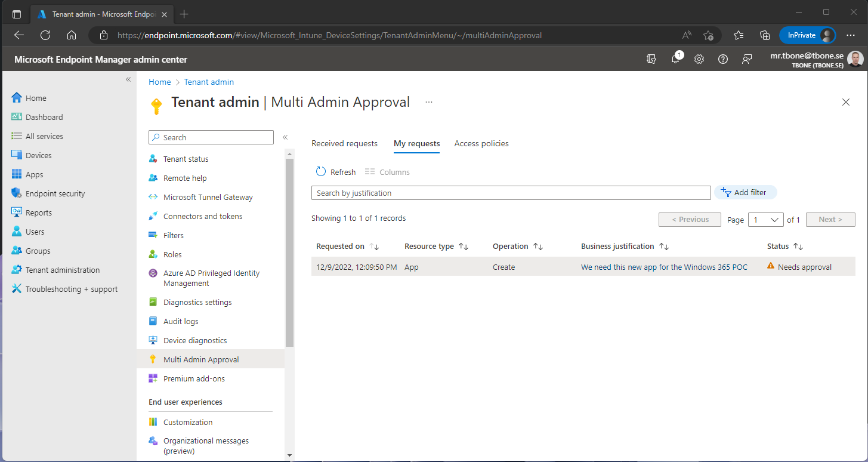Open the ellipsis menu beside Multi Admin Approval
Image resolution: width=868 pixels, height=462 pixels.
pyautogui.click(x=428, y=102)
